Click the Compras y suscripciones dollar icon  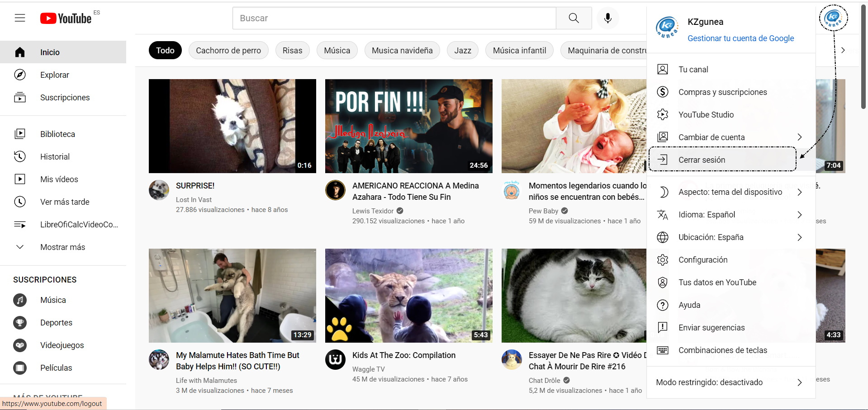point(663,92)
